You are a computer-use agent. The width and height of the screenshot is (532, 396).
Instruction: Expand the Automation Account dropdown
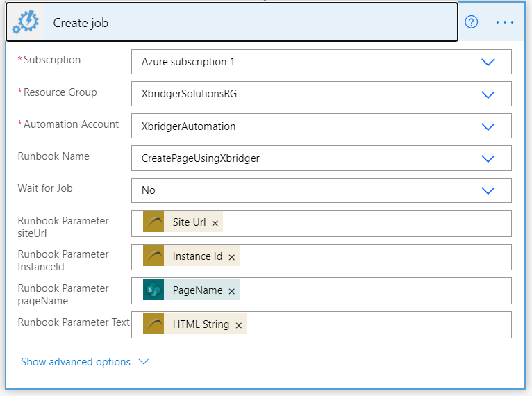tap(488, 126)
